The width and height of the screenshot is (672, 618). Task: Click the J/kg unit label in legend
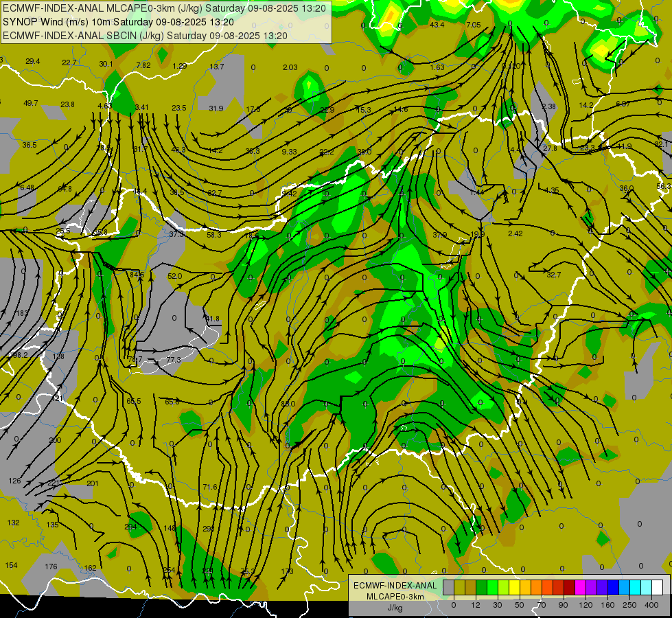[x=395, y=608]
